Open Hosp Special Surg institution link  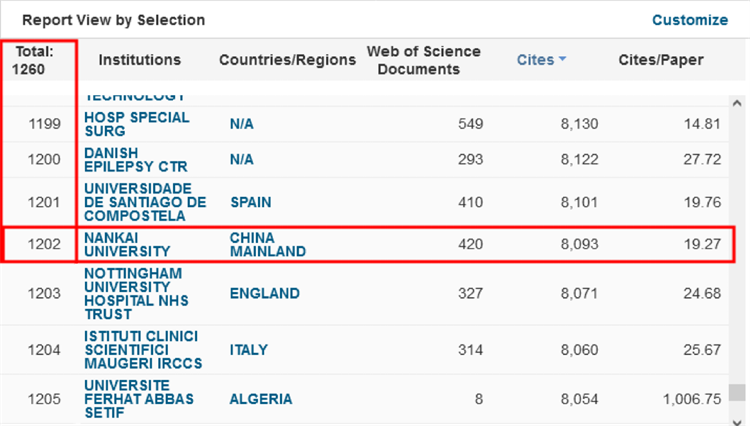point(123,124)
